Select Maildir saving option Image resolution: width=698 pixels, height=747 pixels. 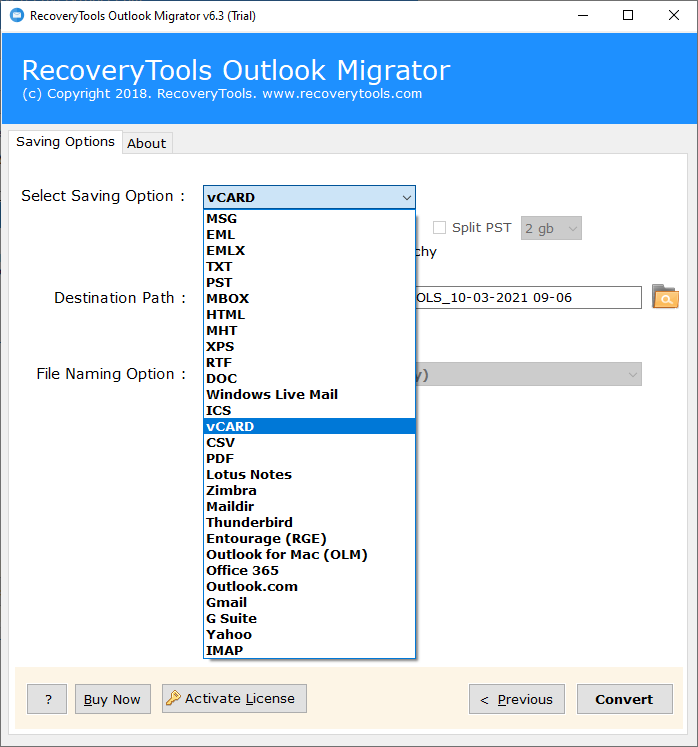(x=309, y=506)
